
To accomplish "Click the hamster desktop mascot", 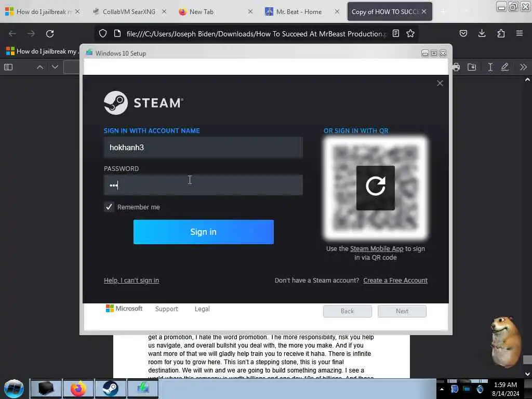I will pos(506,341).
